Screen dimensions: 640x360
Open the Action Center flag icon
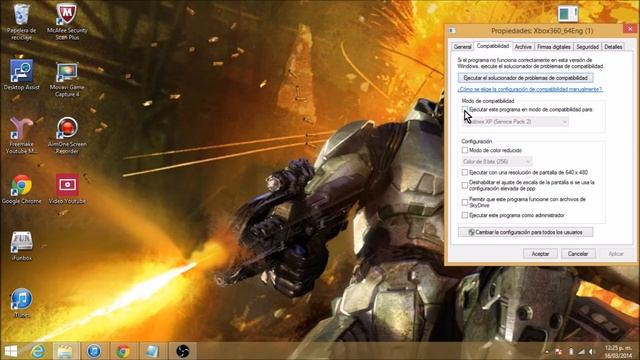[559, 352]
